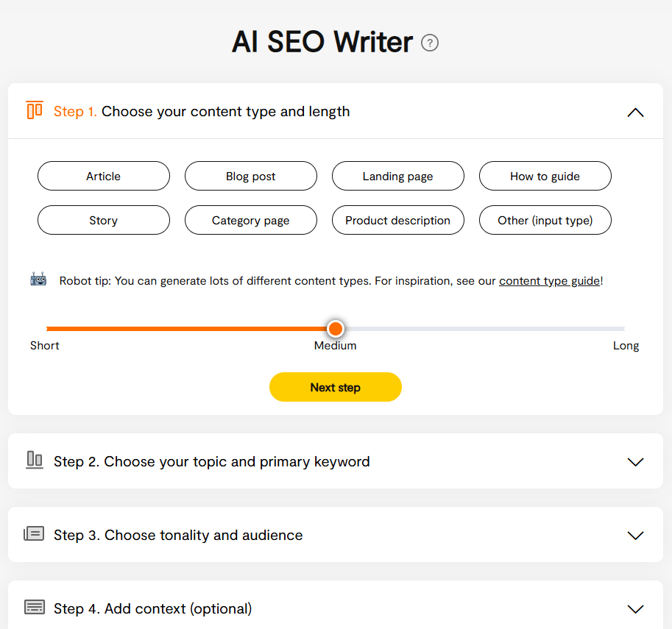Select the Article content type

tap(103, 176)
